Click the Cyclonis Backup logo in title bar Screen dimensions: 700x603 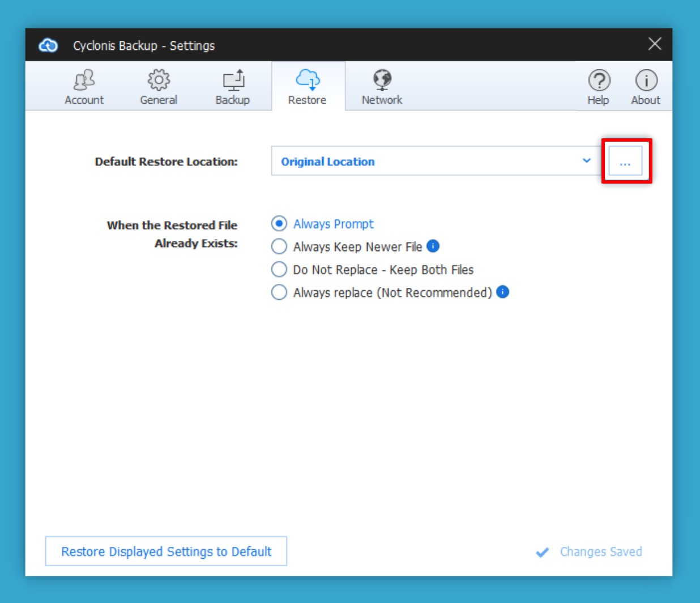click(x=48, y=45)
